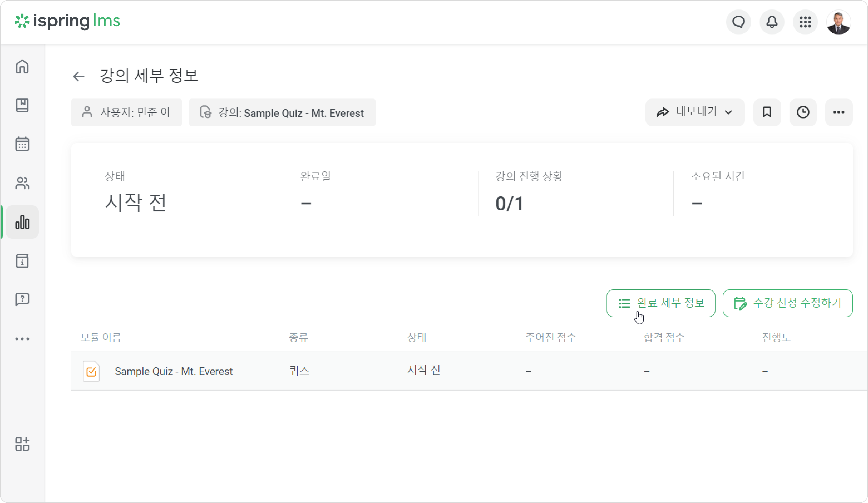This screenshot has height=503, width=868.
Task: Open the calendar icon in sidebar
Action: pos(22,144)
